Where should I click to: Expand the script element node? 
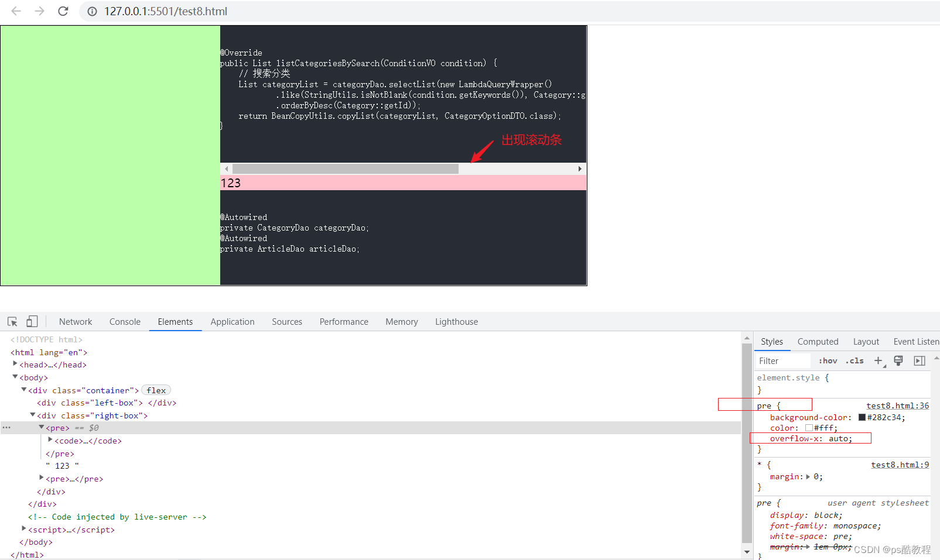24,529
